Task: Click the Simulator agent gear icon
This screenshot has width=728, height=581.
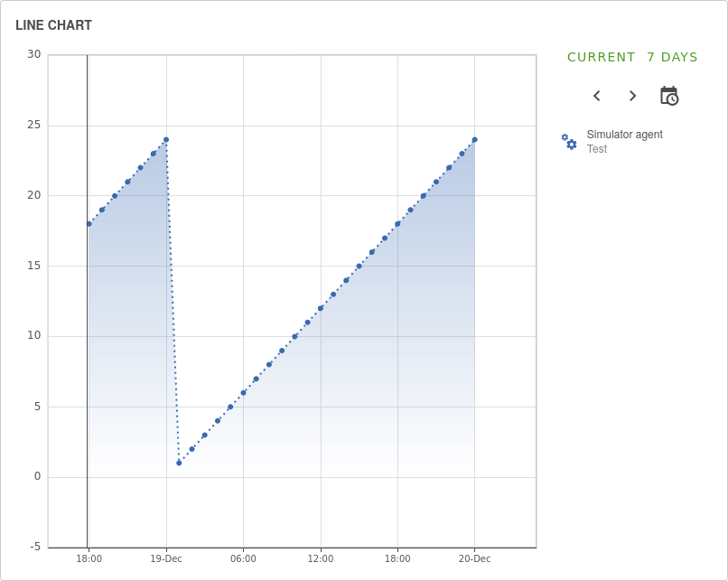Action: tap(569, 142)
